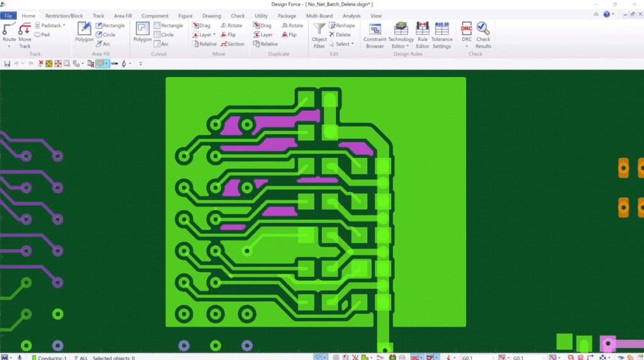Click the red X delete toolbar icon
Screen dimensions: 644x360
pyautogui.click(x=40, y=64)
